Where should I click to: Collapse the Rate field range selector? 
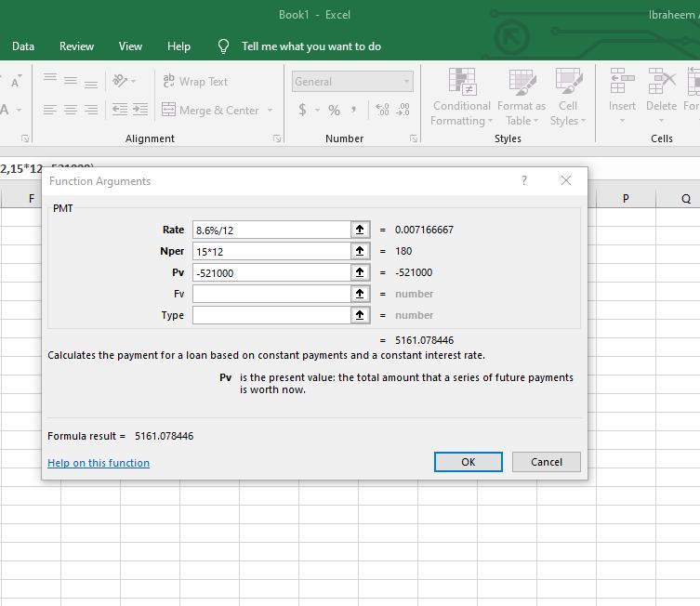coord(360,230)
